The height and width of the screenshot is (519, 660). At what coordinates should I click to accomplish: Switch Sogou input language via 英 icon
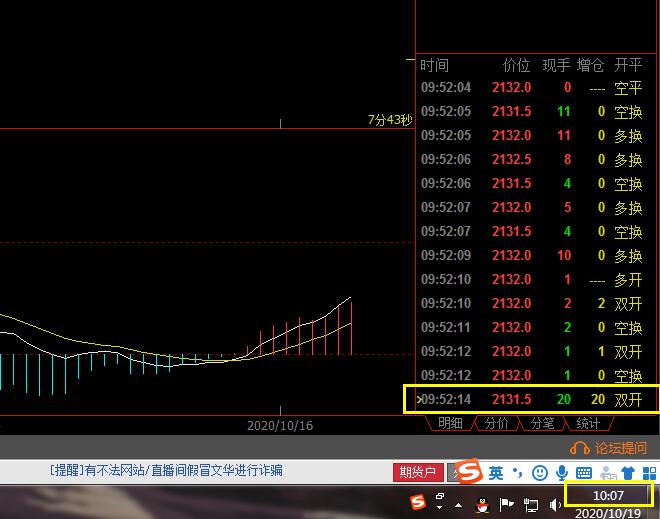pos(496,473)
